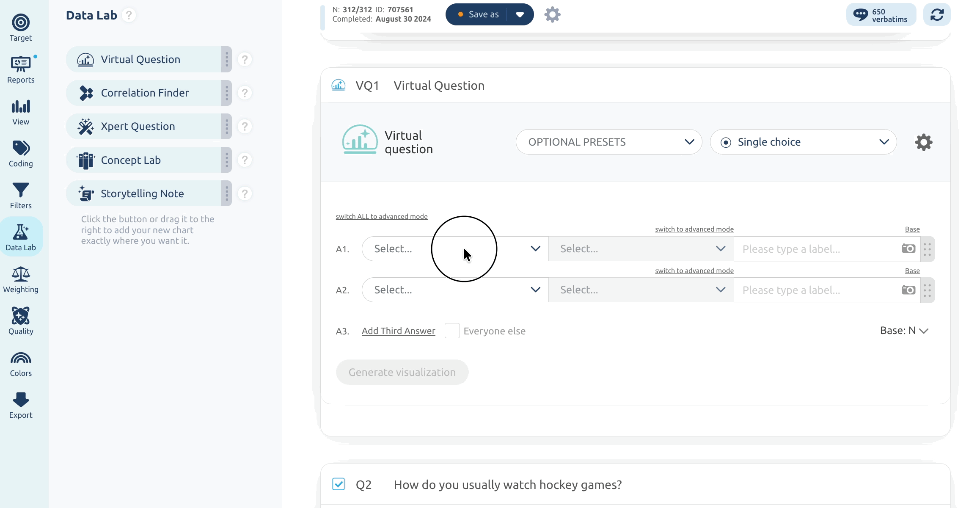The width and height of the screenshot is (980, 508).
Task: Open the first Select dropdown for A1
Action: 455,248
